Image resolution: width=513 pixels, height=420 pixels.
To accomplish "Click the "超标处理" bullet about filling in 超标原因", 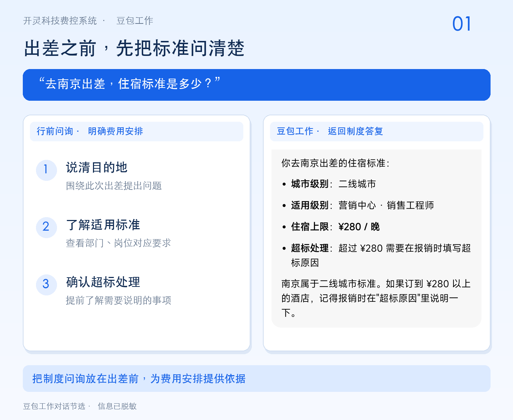I will [x=377, y=255].
